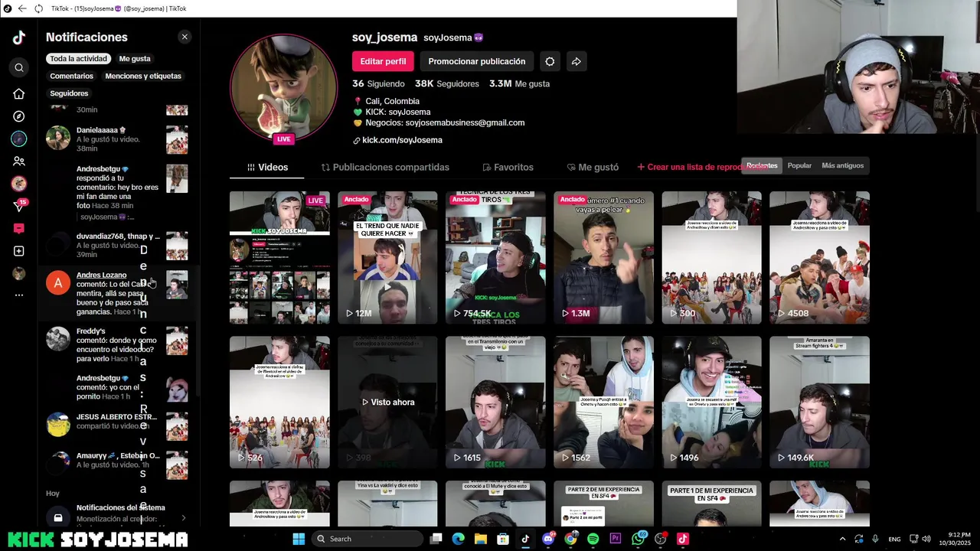Open the Explore compass icon

pyautogui.click(x=19, y=116)
